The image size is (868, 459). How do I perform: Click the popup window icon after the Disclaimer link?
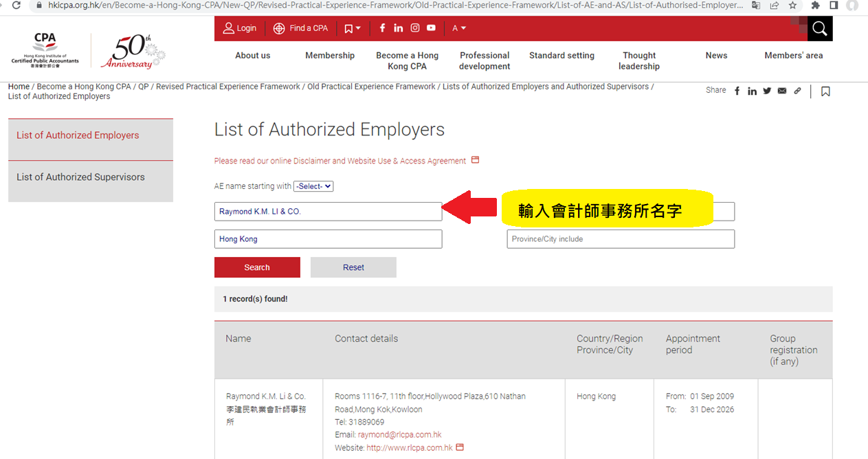click(475, 160)
